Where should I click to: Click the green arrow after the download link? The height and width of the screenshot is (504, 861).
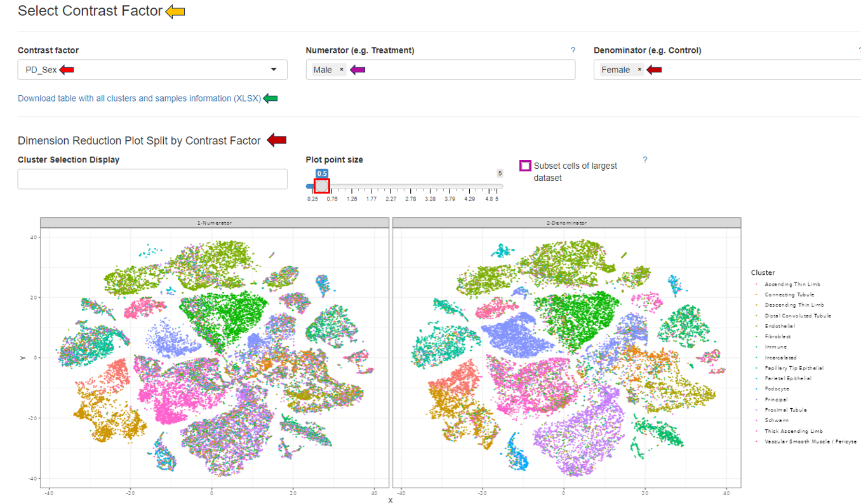(270, 98)
